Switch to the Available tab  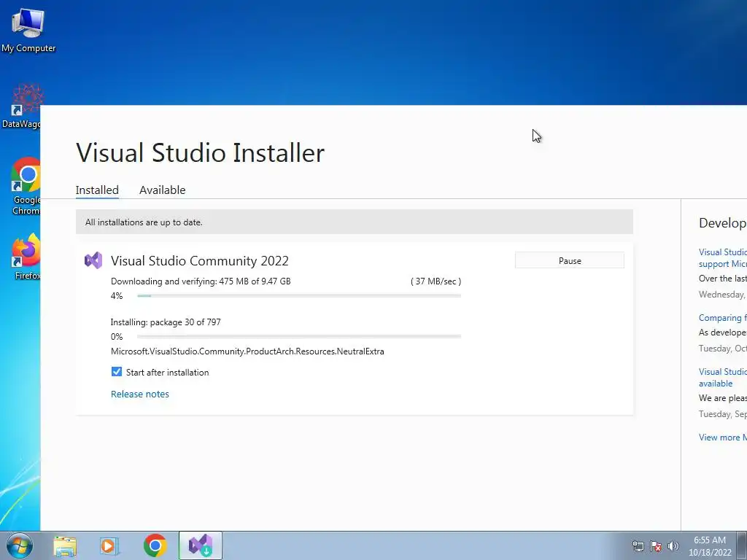pyautogui.click(x=163, y=190)
